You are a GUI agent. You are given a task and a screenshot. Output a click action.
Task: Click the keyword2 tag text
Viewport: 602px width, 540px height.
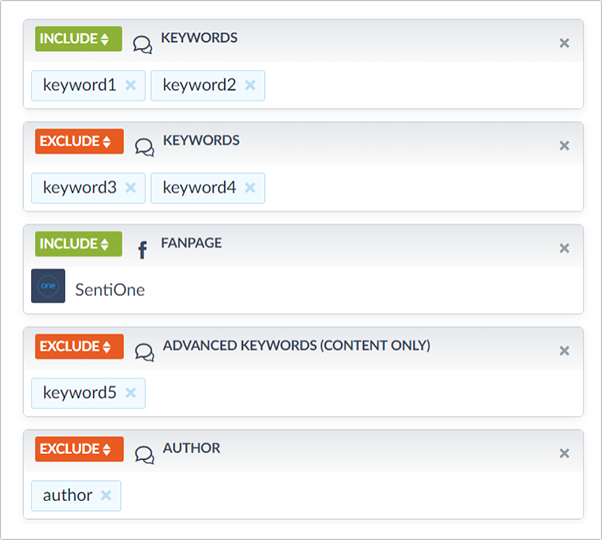click(x=199, y=85)
